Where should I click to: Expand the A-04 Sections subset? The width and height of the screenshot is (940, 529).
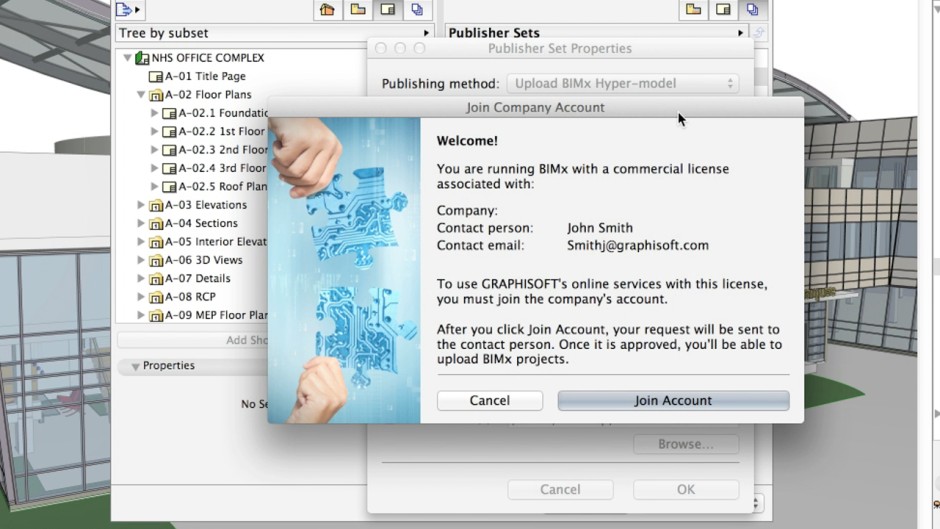pyautogui.click(x=141, y=223)
